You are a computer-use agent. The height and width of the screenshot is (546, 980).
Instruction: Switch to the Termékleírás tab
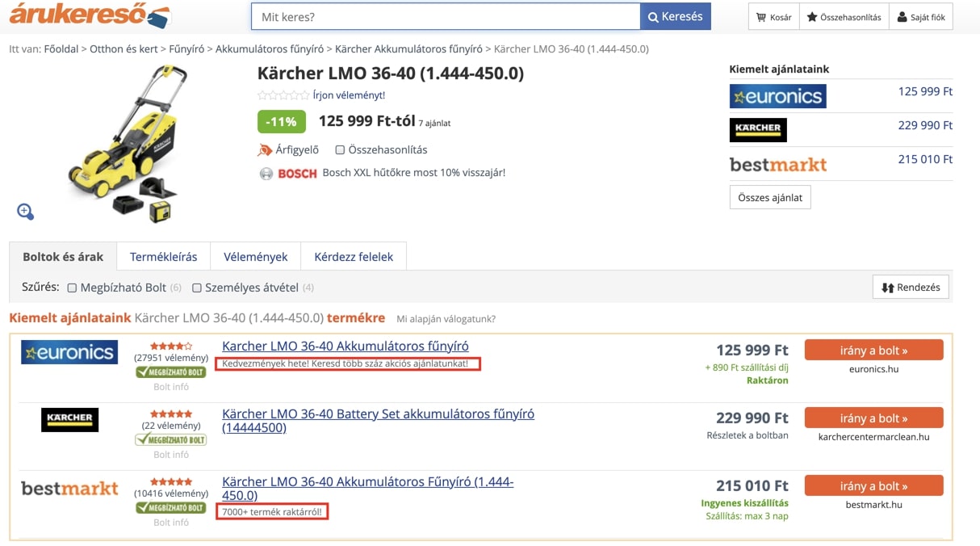163,257
